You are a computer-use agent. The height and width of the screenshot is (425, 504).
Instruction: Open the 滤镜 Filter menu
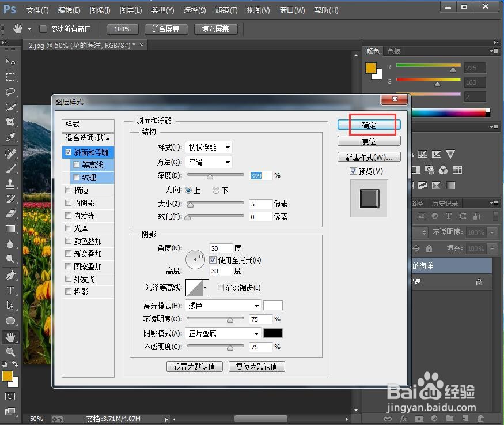point(226,10)
